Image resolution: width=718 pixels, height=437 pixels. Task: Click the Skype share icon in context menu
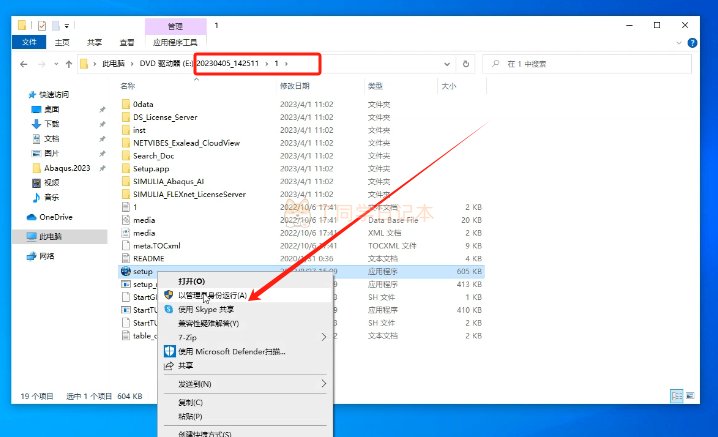(x=169, y=310)
